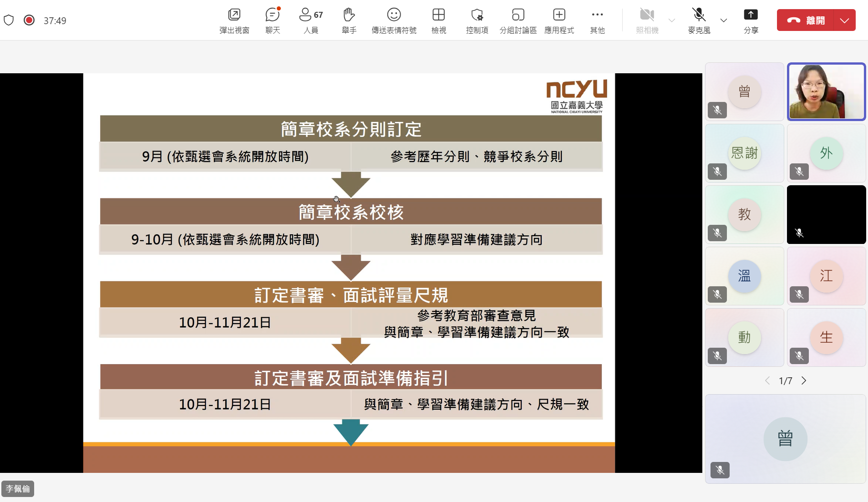Open the view (檢視) layout options
868x502 pixels.
[438, 20]
